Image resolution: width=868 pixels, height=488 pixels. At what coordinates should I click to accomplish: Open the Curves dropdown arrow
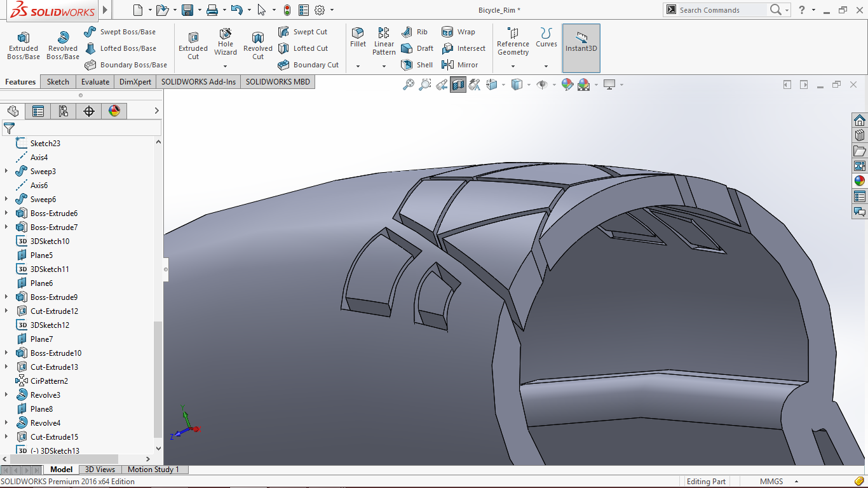[546, 66]
